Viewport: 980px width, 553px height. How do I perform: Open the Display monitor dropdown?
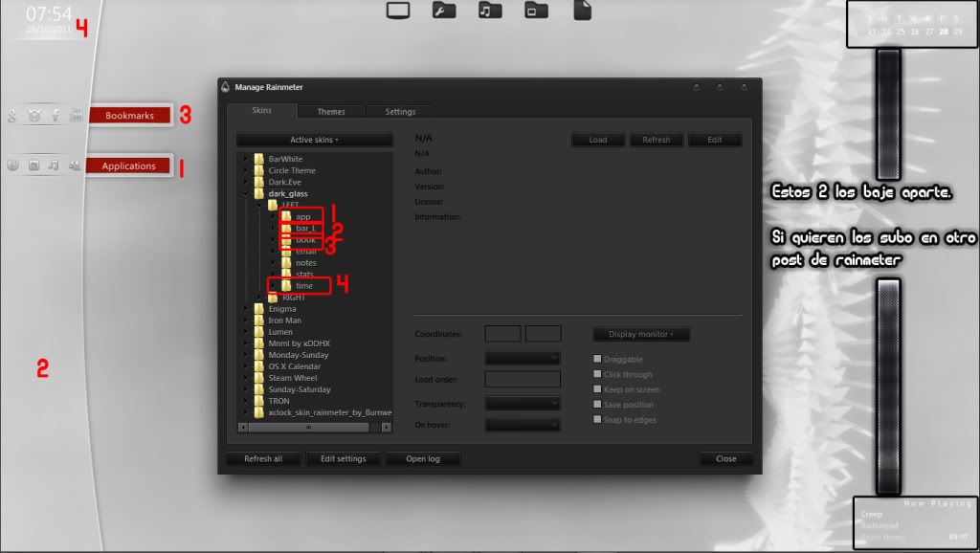(641, 334)
